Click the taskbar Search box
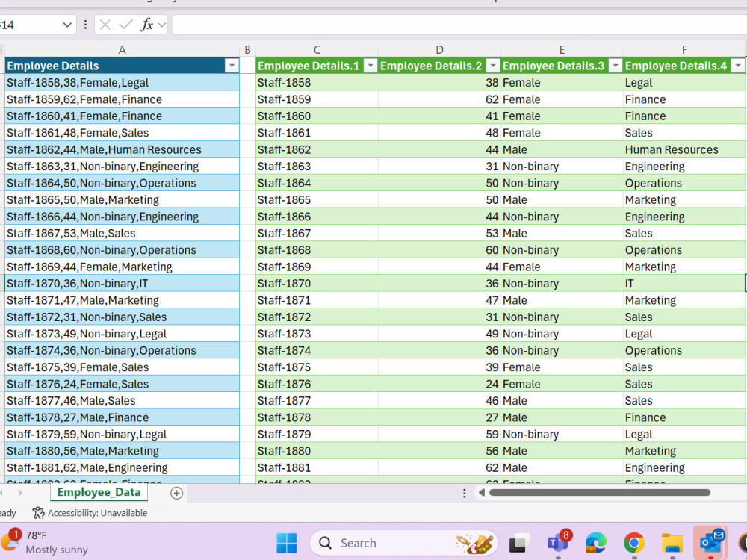Image resolution: width=747 pixels, height=560 pixels. click(x=403, y=543)
